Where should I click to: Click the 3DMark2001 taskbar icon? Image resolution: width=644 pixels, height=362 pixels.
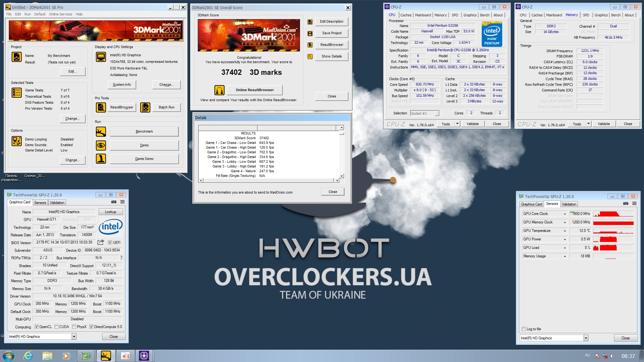pyautogui.click(x=106, y=356)
